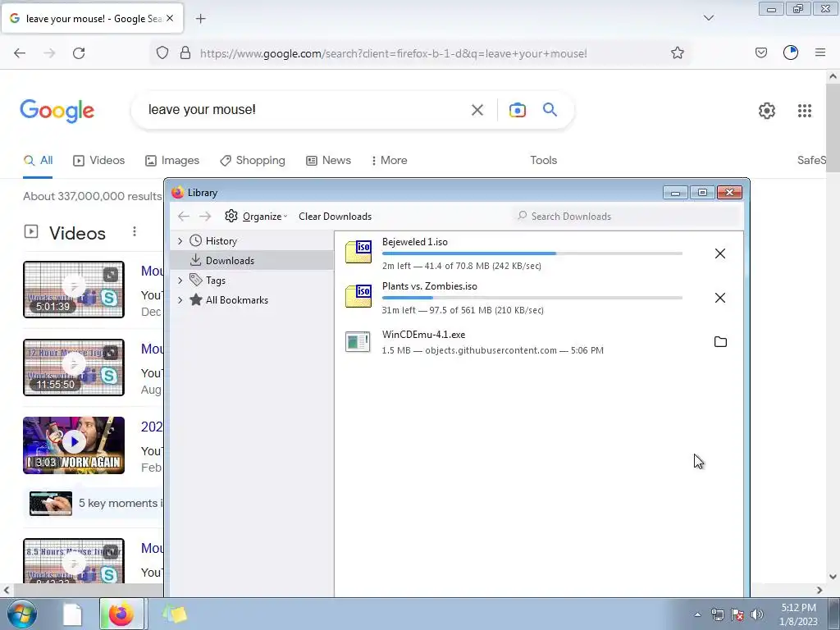Click the Google search magnifier button
Viewport: 840px width, 630px height.
pyautogui.click(x=550, y=110)
